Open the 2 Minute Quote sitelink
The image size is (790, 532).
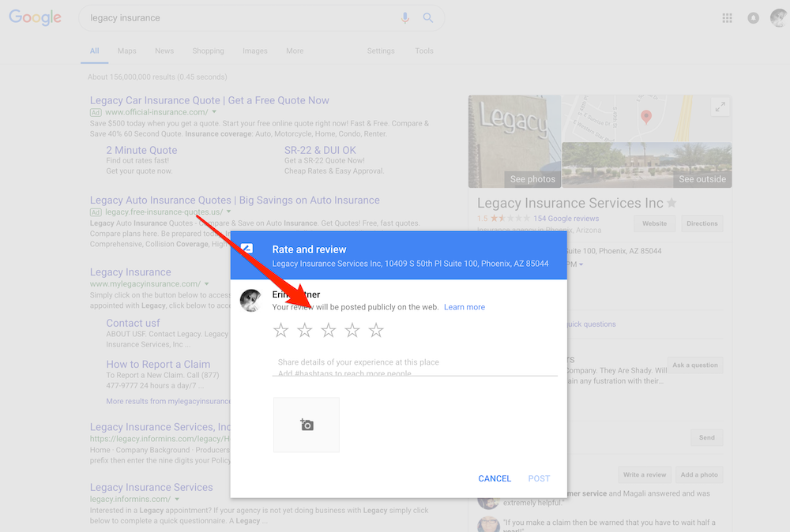[x=141, y=150]
